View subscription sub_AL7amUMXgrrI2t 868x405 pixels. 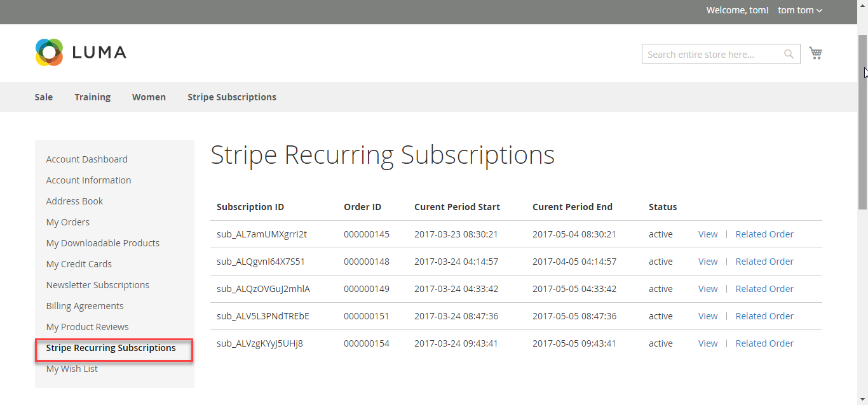point(707,234)
